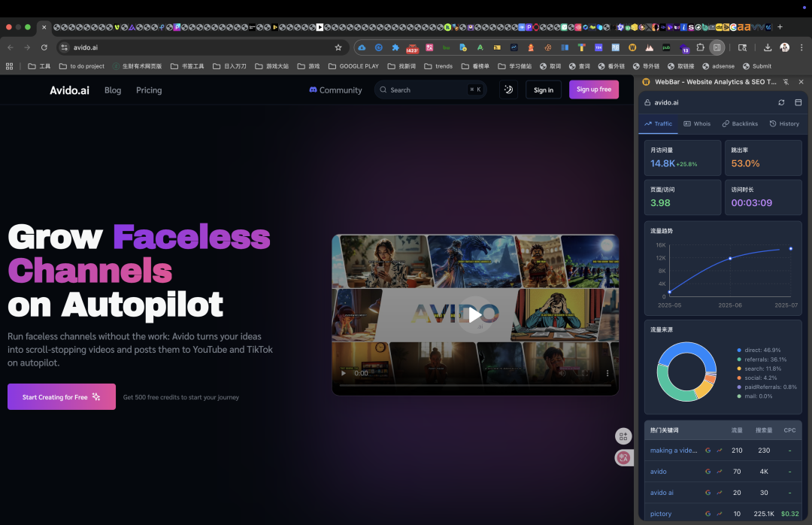
Task: Focus the Avido Search field
Action: [x=430, y=90]
